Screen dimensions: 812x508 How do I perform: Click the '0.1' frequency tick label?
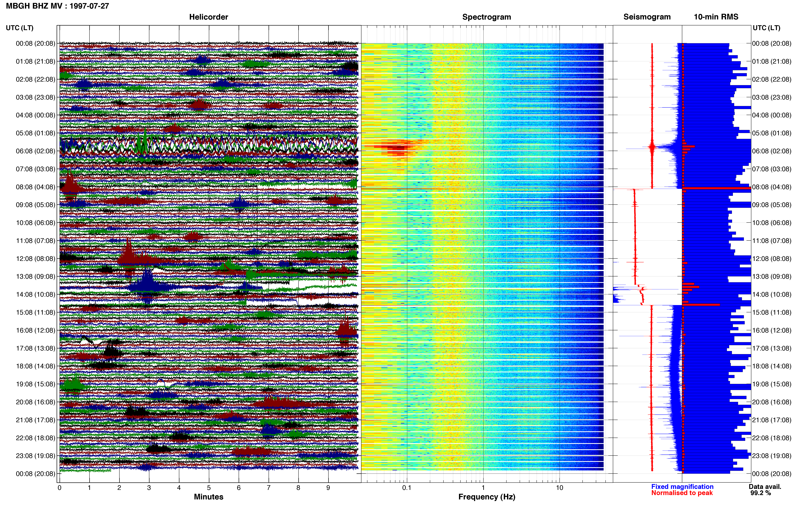[x=407, y=488]
